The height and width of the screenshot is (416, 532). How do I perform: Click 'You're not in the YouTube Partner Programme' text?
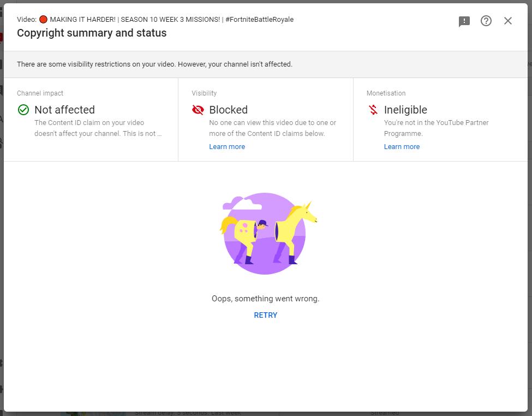pos(437,128)
